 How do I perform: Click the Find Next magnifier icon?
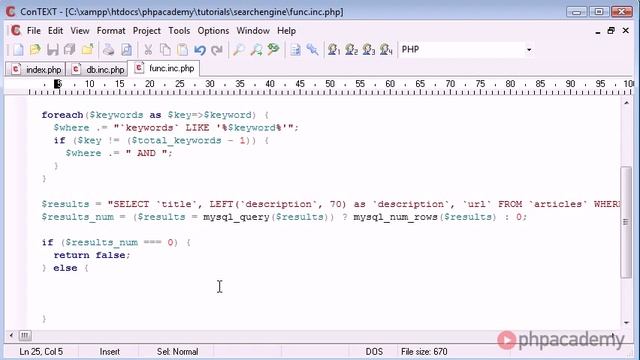click(256, 50)
